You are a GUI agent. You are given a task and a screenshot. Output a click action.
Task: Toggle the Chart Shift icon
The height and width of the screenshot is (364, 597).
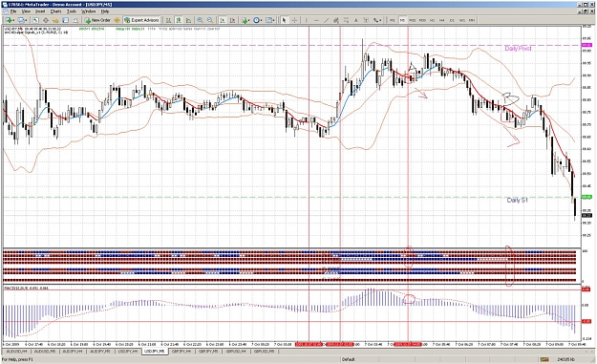232,20
